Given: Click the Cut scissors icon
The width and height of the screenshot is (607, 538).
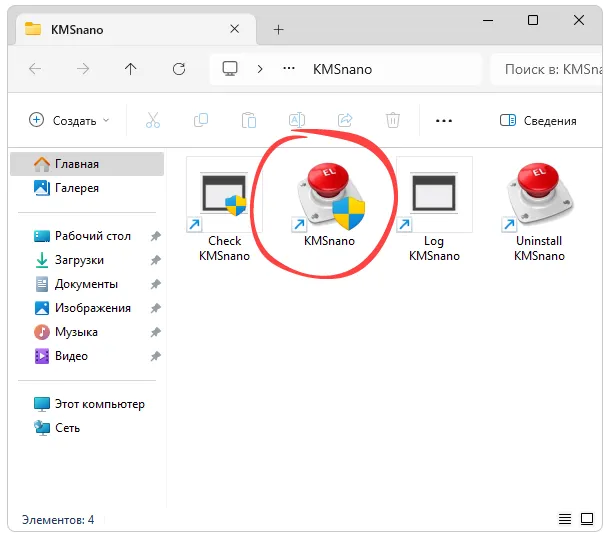Looking at the screenshot, I should pyautogui.click(x=153, y=120).
